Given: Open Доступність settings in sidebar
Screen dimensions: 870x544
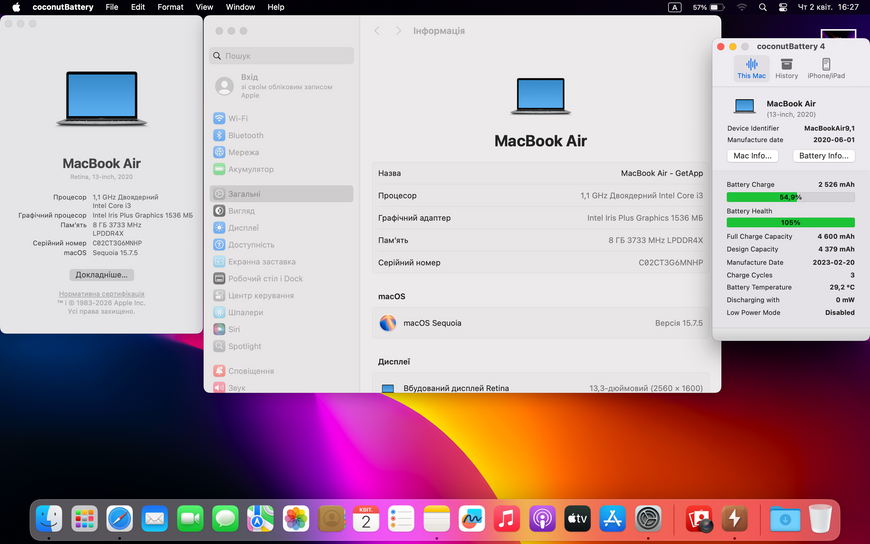Looking at the screenshot, I should coord(281,245).
